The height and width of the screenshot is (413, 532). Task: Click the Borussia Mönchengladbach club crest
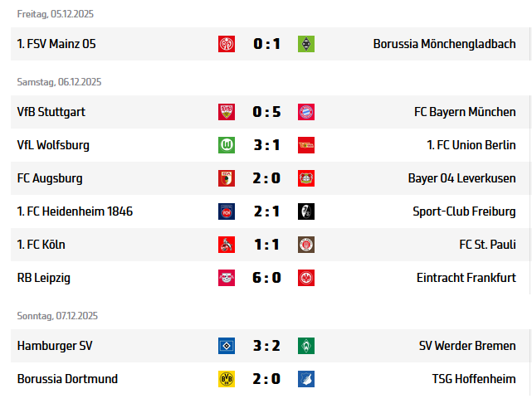(306, 44)
